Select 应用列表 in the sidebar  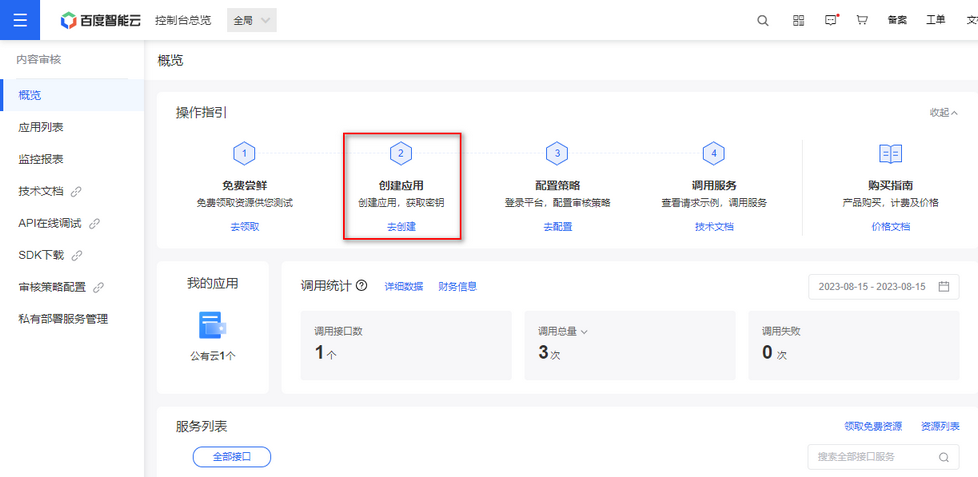41,127
